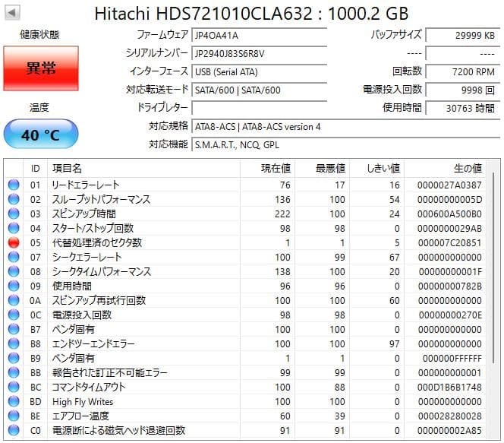
Task: Select raw value 000D1B6B1748
Action: (449, 388)
